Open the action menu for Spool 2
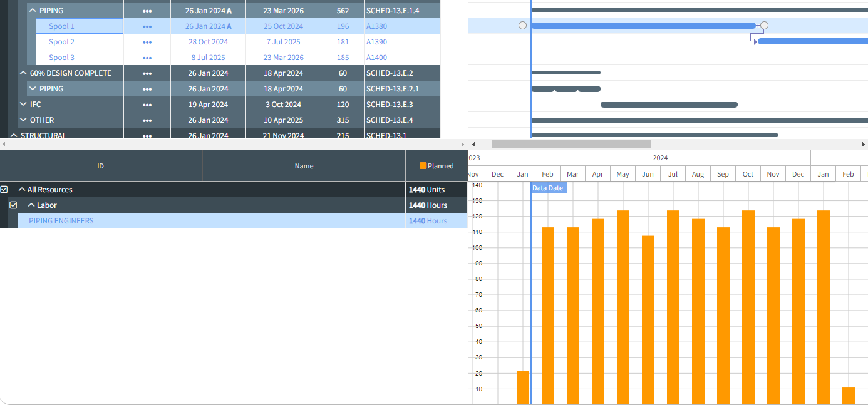868x405 pixels. pos(147,41)
